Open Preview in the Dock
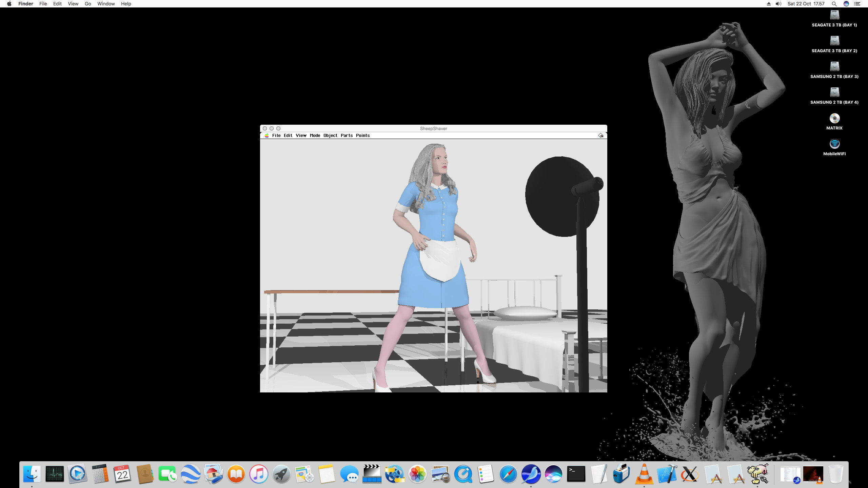The height and width of the screenshot is (488, 868). 440,474
